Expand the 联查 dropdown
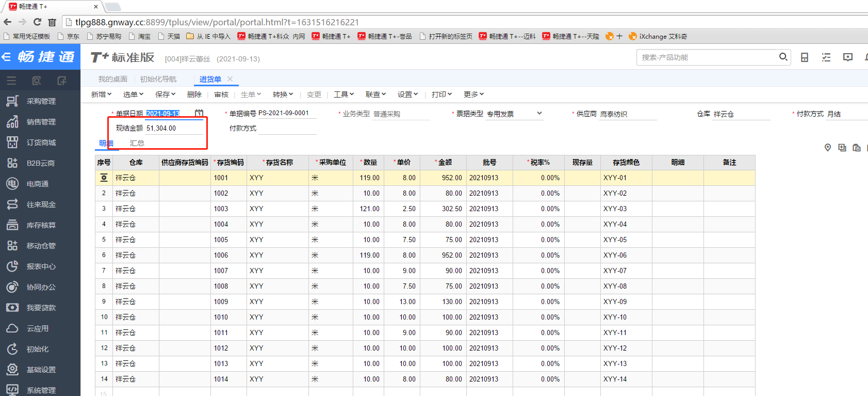868x396 pixels. point(375,94)
